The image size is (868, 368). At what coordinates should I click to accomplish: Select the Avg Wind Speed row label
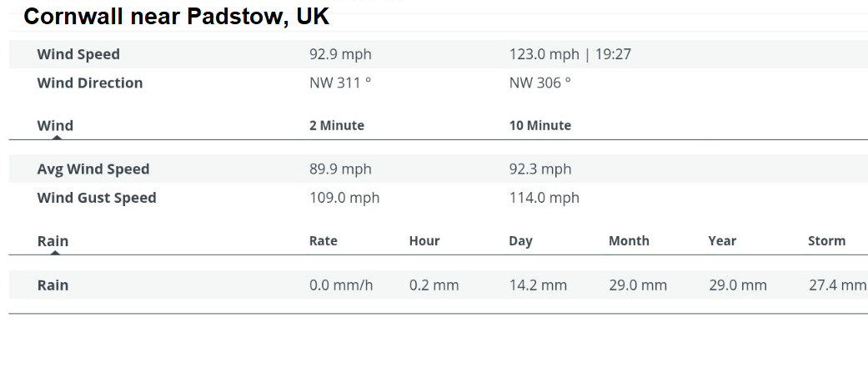(x=93, y=169)
